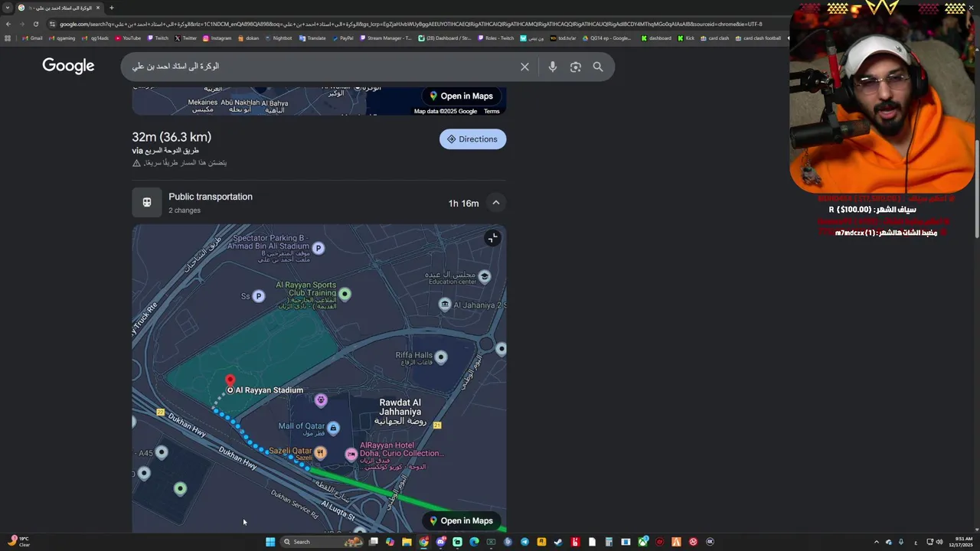Click the magnifier search submit icon

click(598, 67)
